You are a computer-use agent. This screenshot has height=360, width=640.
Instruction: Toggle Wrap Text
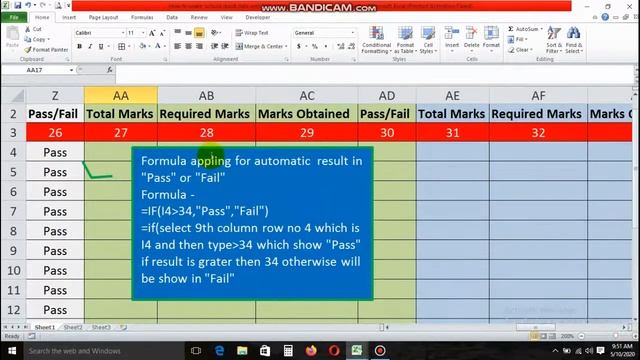pos(252,33)
